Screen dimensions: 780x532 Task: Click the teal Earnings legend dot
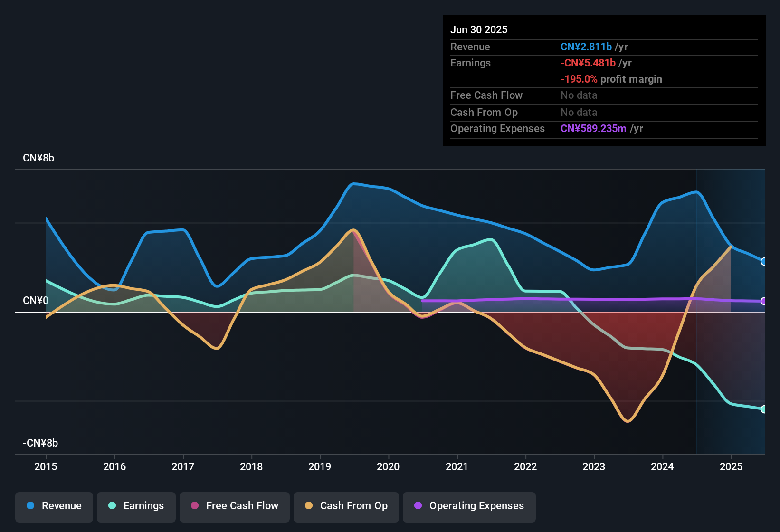tap(112, 506)
